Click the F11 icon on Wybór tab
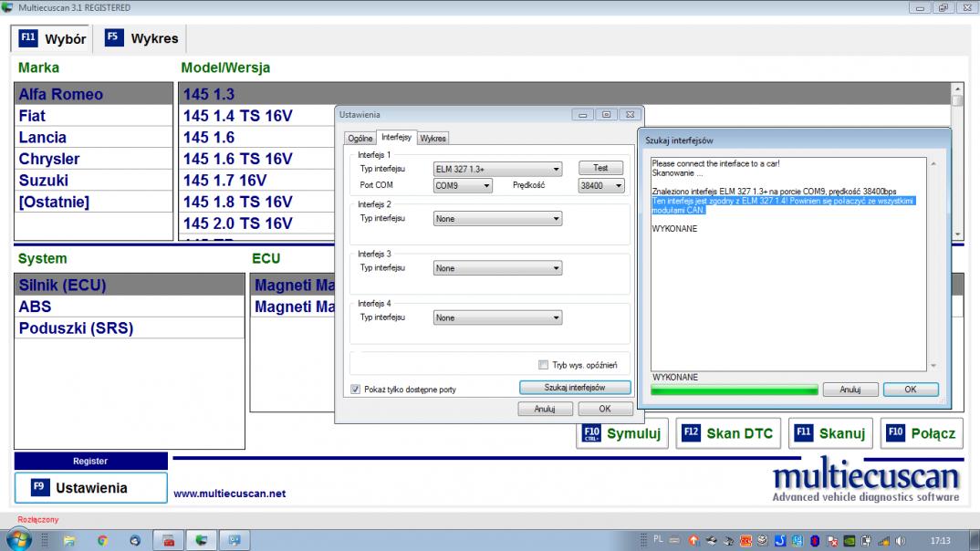Image resolution: width=980 pixels, height=551 pixels. 28,38
